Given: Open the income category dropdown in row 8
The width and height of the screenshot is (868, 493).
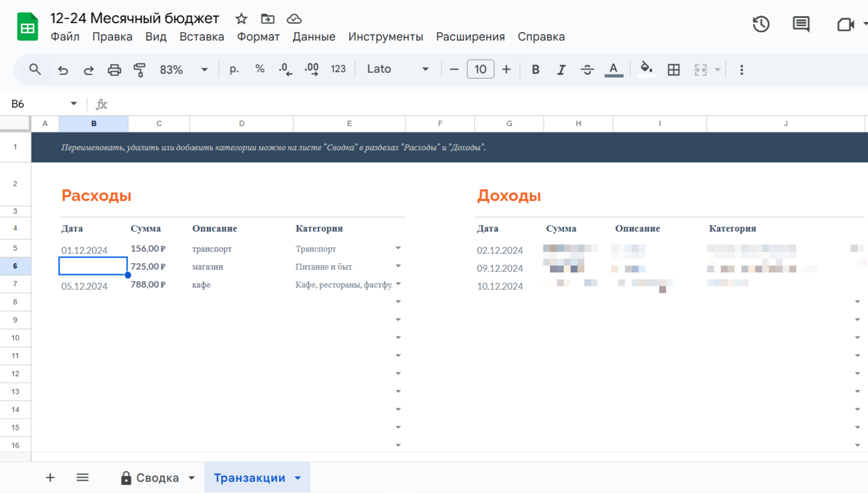Looking at the screenshot, I should [857, 302].
